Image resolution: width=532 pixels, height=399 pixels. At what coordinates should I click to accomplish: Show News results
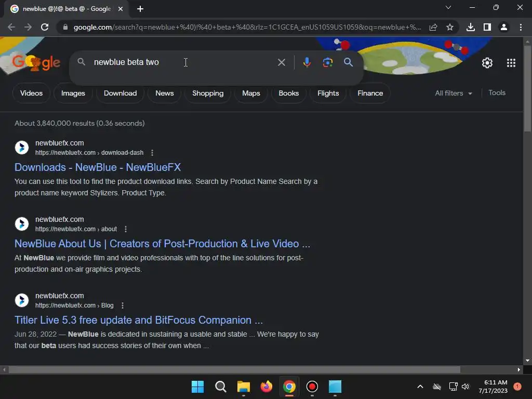[165, 94]
